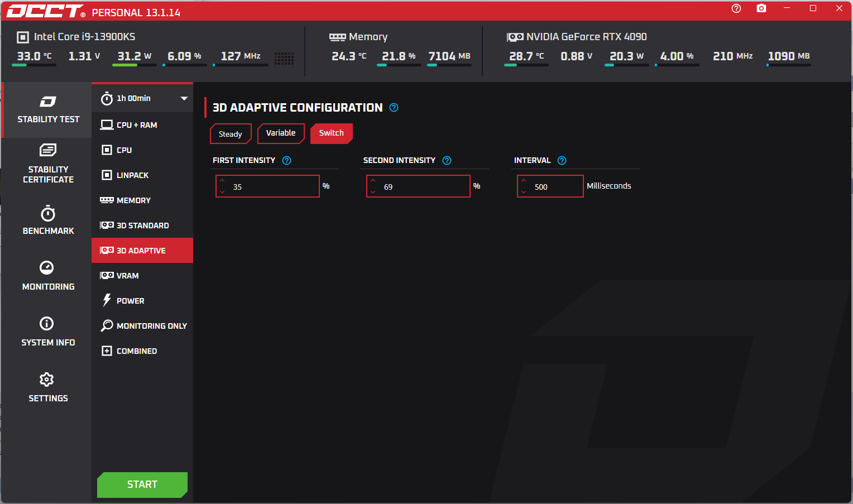Click the memory used 7104 MB reading

coord(449,56)
